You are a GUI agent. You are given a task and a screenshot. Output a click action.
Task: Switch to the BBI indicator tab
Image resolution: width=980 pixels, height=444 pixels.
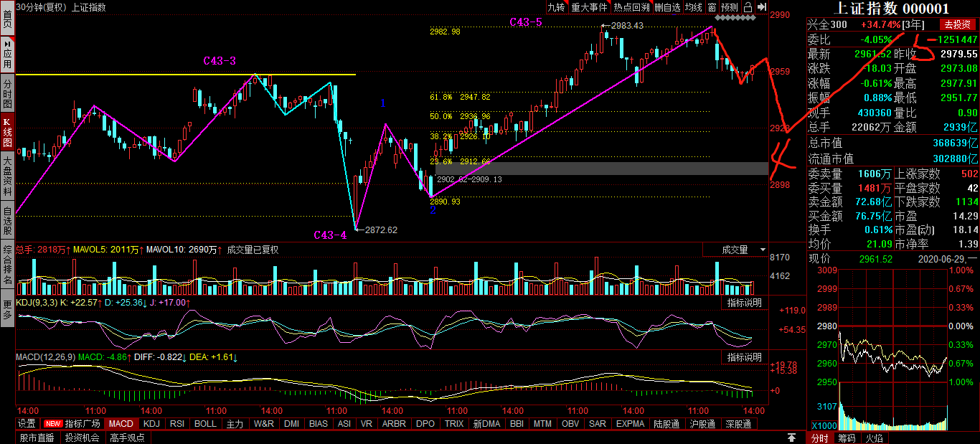pos(517,424)
